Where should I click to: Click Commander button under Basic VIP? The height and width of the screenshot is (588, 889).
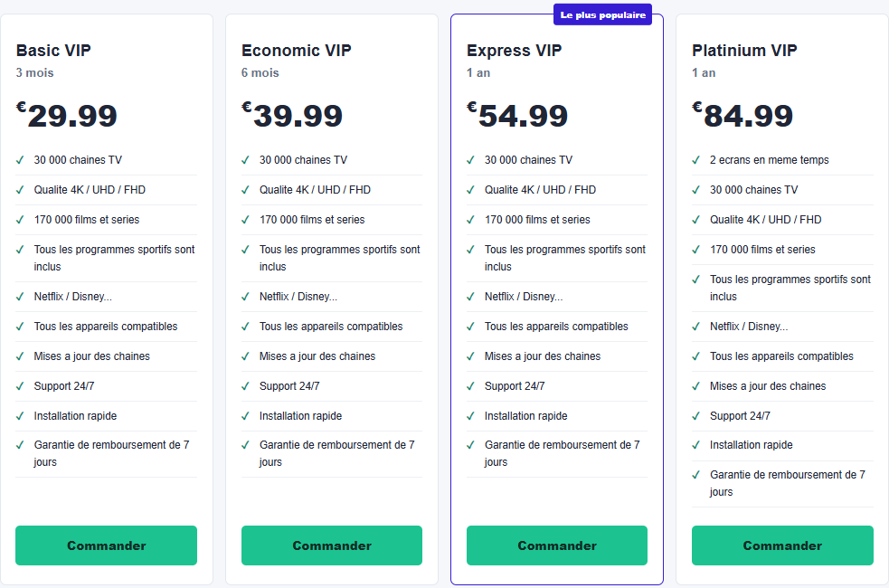(x=106, y=545)
